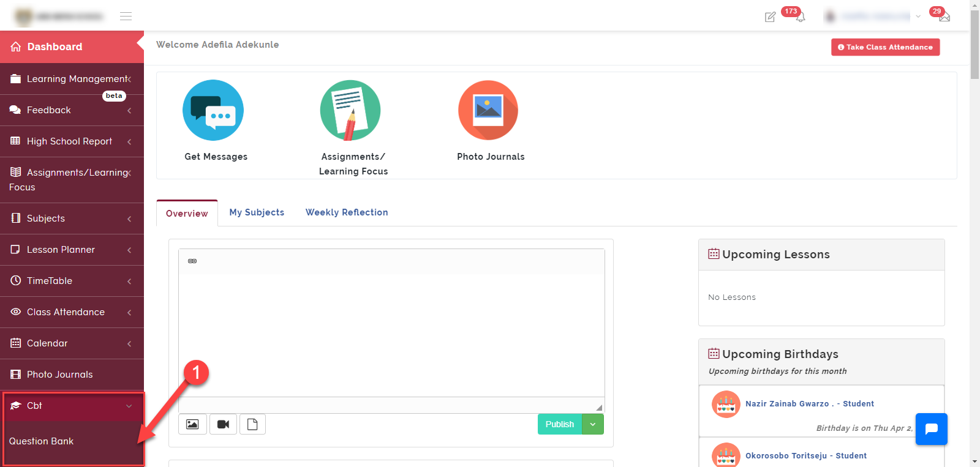Click the insert link icon in editor
Screen dimensions: 980x467
coord(192,261)
